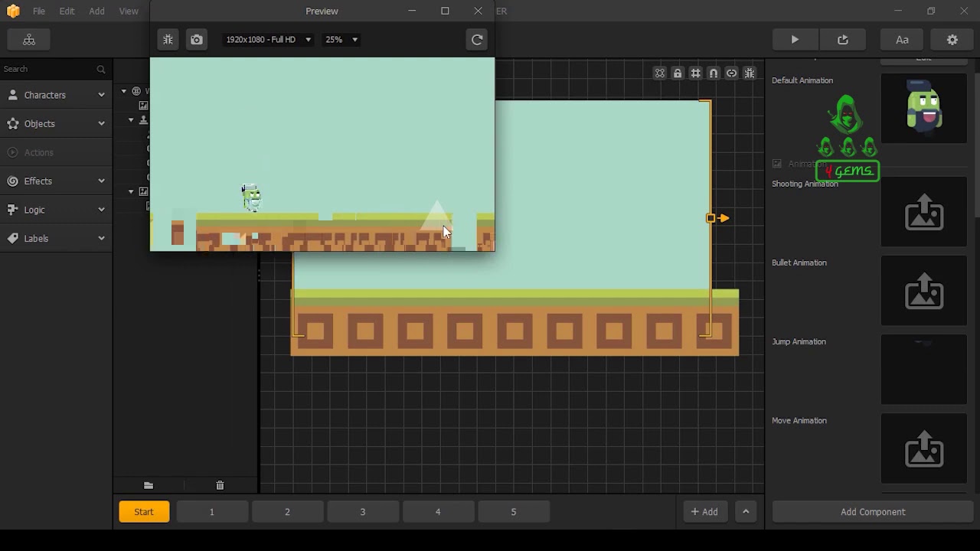Upload image for Shooting Animation

[924, 212]
